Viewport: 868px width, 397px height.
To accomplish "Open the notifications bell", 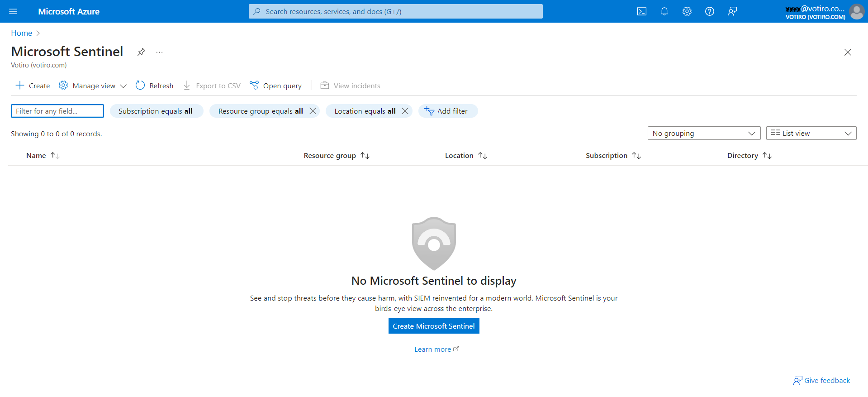I will [664, 11].
